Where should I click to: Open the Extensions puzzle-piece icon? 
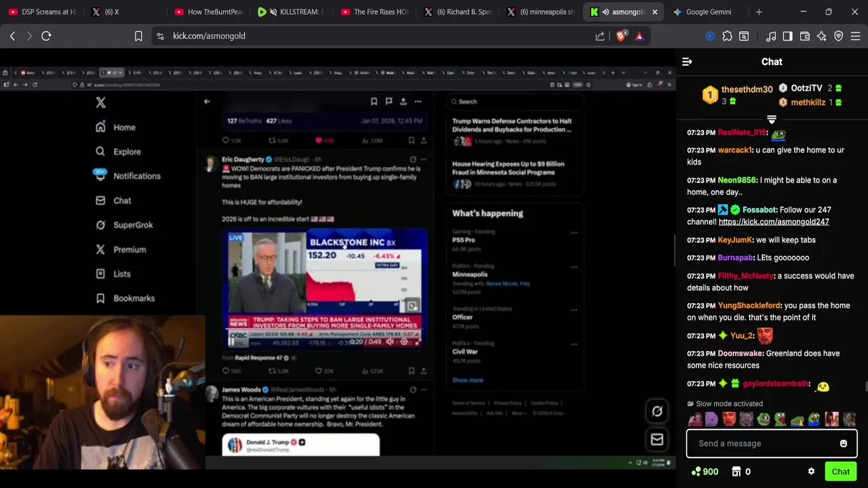[x=727, y=36]
